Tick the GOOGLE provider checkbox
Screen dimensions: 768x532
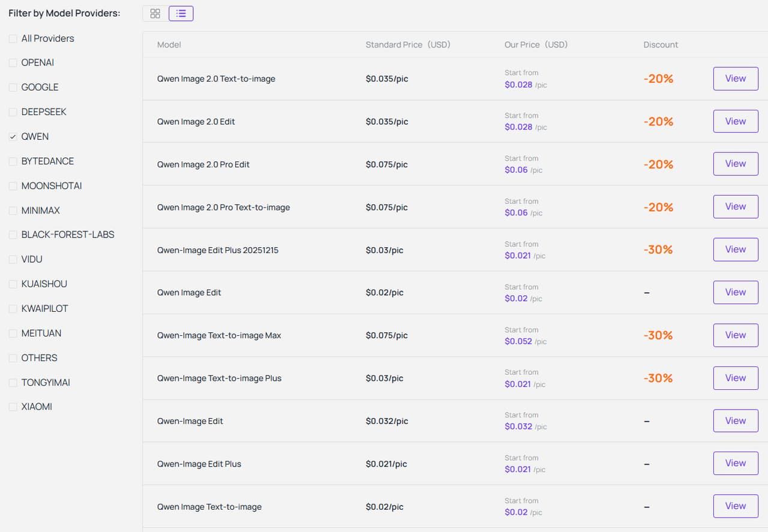pos(13,88)
